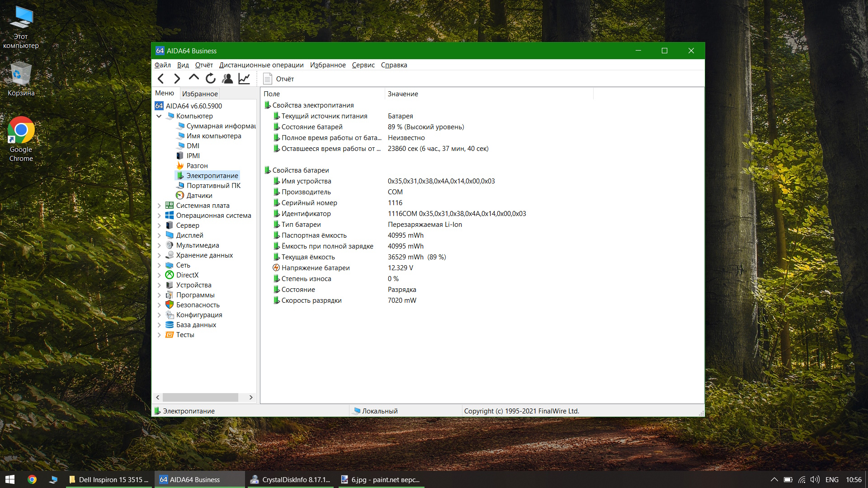868x488 pixels.
Task: Open CrystalDiskInfo from the taskbar
Action: (x=291, y=479)
